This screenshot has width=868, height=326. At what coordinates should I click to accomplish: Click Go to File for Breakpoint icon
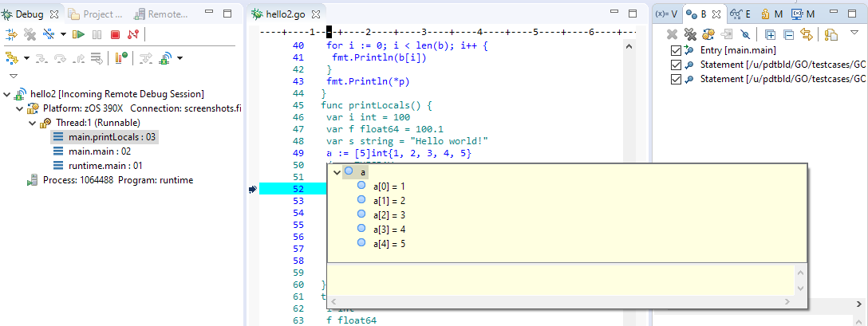[727, 34]
